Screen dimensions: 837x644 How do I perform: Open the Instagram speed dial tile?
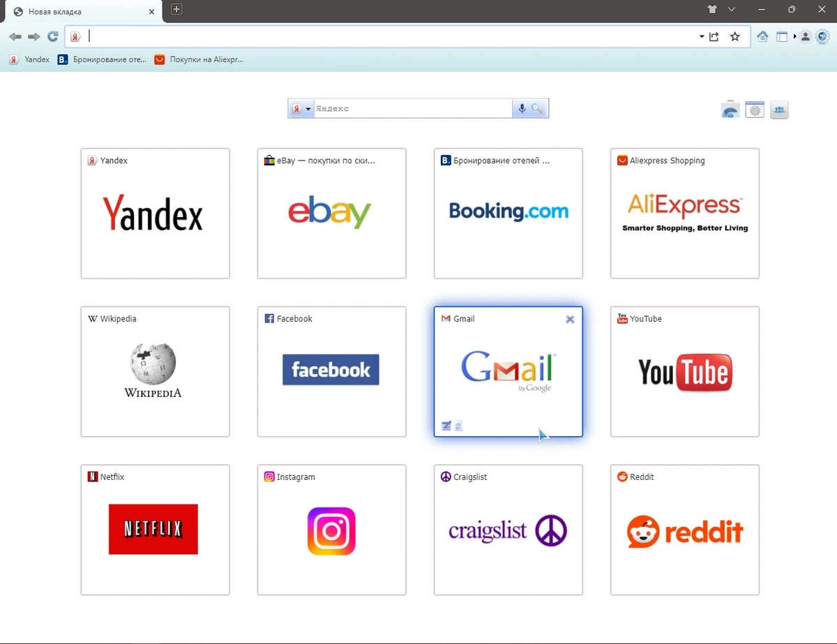(x=331, y=530)
